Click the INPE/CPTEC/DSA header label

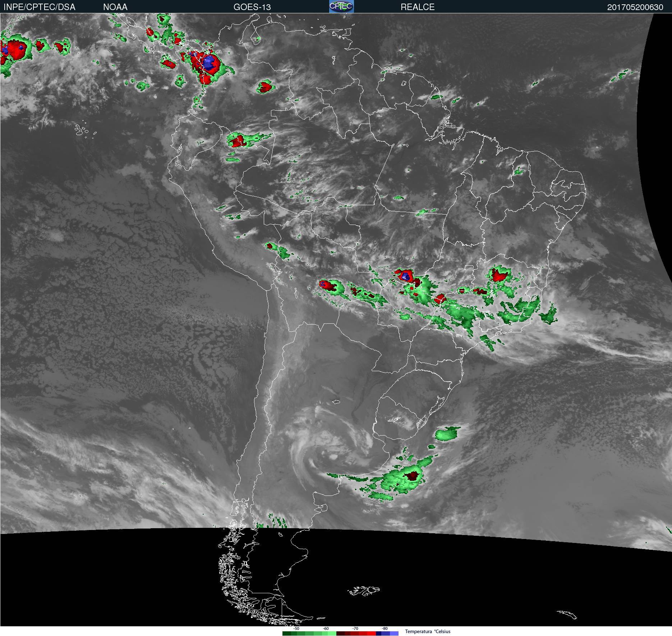[x=40, y=7]
